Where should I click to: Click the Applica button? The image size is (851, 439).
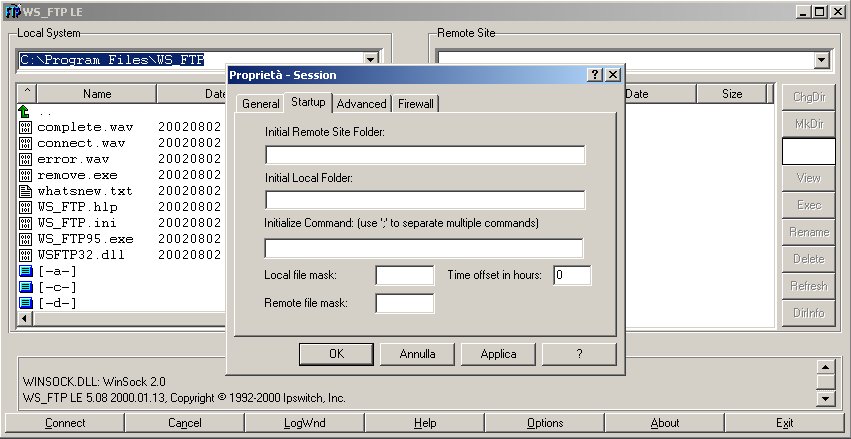tap(498, 354)
